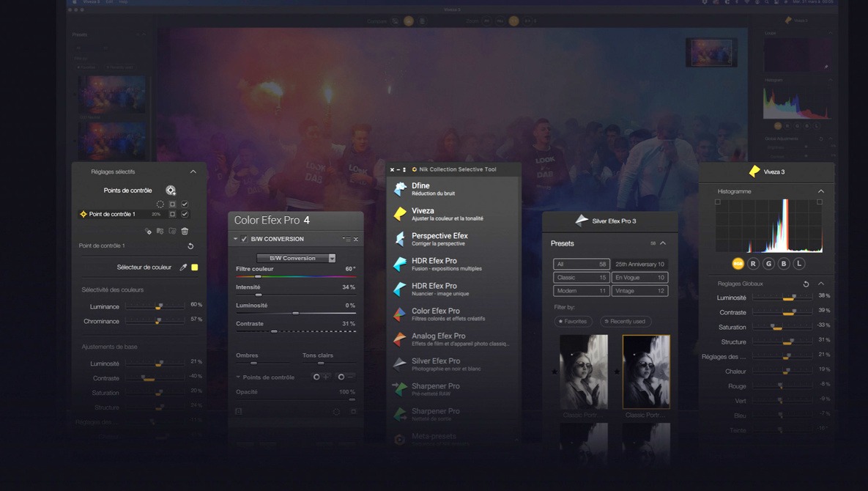
Task: Select the 25th Anniversary preset category
Action: 639,264
